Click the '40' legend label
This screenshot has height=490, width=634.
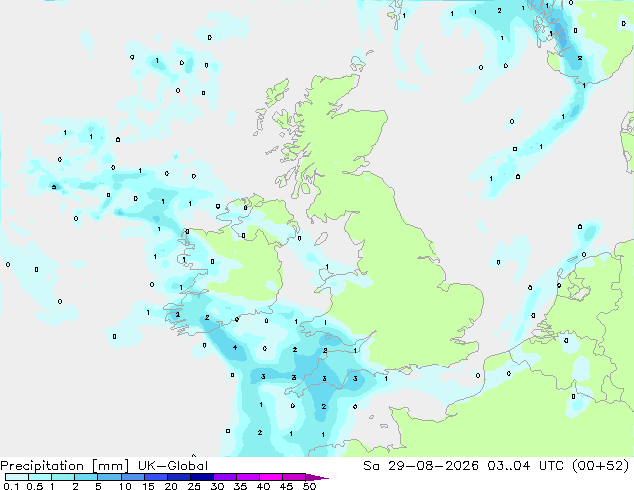(263, 486)
